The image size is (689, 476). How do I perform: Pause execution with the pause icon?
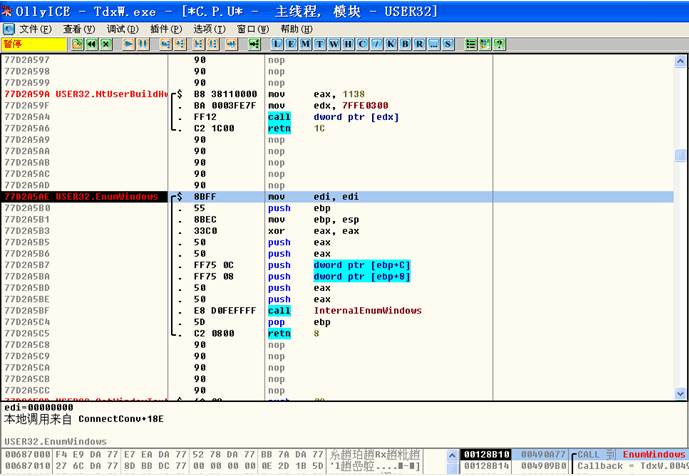pos(143,44)
